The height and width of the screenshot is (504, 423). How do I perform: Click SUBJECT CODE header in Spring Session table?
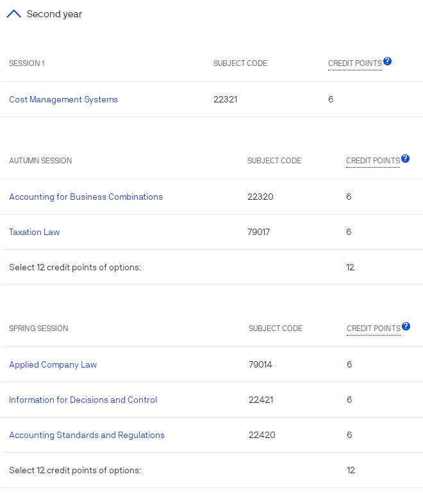pyautogui.click(x=276, y=329)
